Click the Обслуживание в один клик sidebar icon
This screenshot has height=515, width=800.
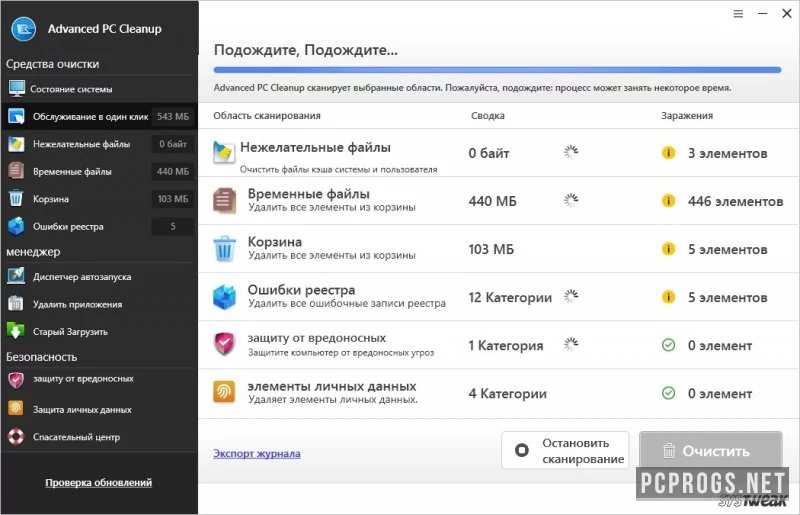(x=16, y=116)
